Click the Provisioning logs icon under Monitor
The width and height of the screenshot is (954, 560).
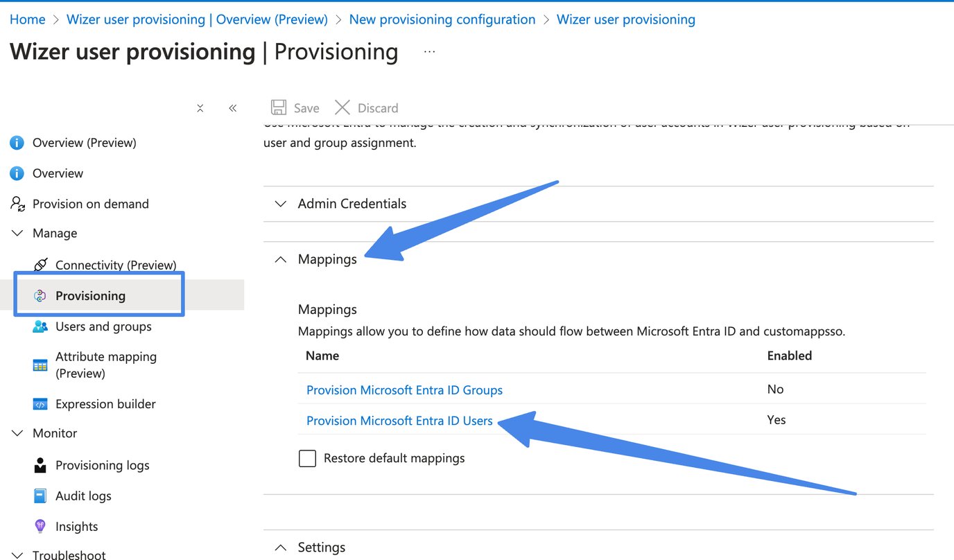pos(40,464)
